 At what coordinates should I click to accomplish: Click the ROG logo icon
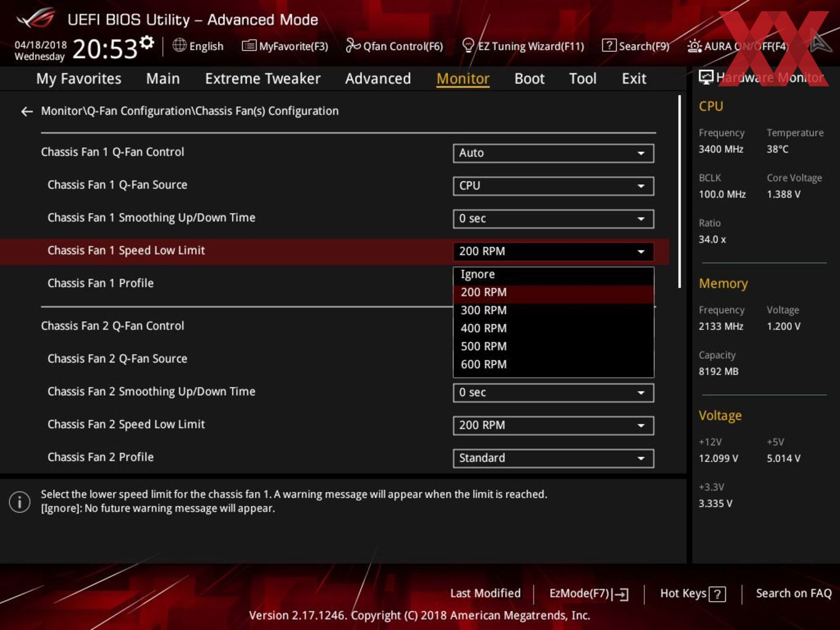click(36, 19)
